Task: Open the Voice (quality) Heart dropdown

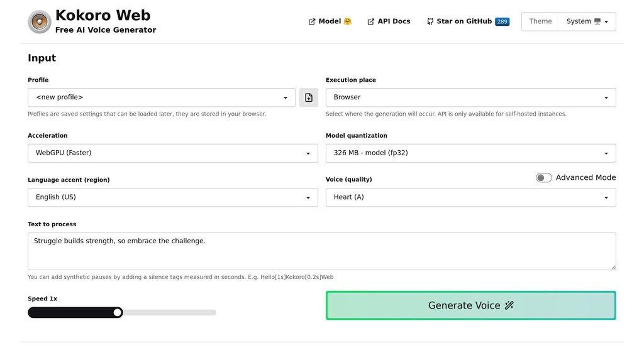Action: click(x=470, y=197)
